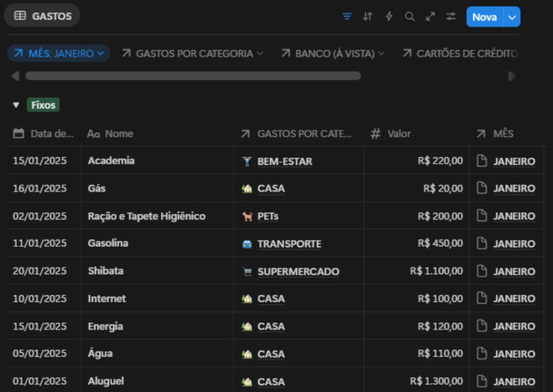Click the right scroll arrow of tabs
The height and width of the screenshot is (392, 553).
tap(512, 76)
